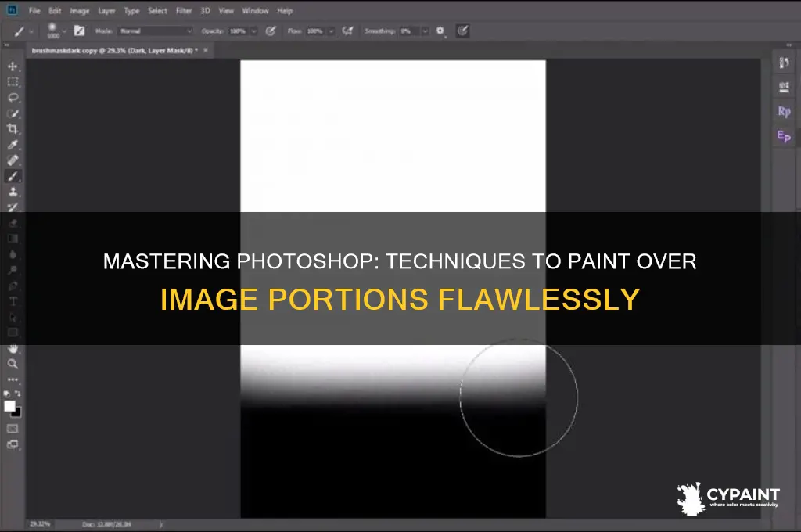Click the Smoothing 0% value field
The image size is (801, 532).
click(409, 31)
